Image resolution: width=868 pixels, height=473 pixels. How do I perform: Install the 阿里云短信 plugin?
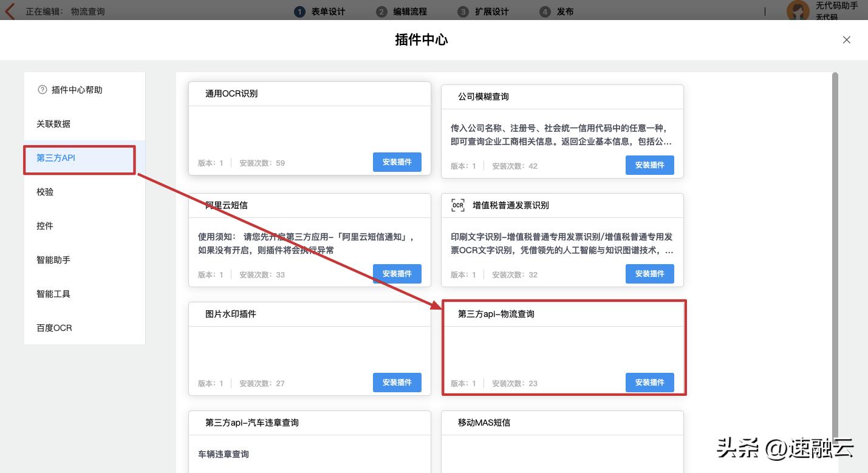(397, 273)
